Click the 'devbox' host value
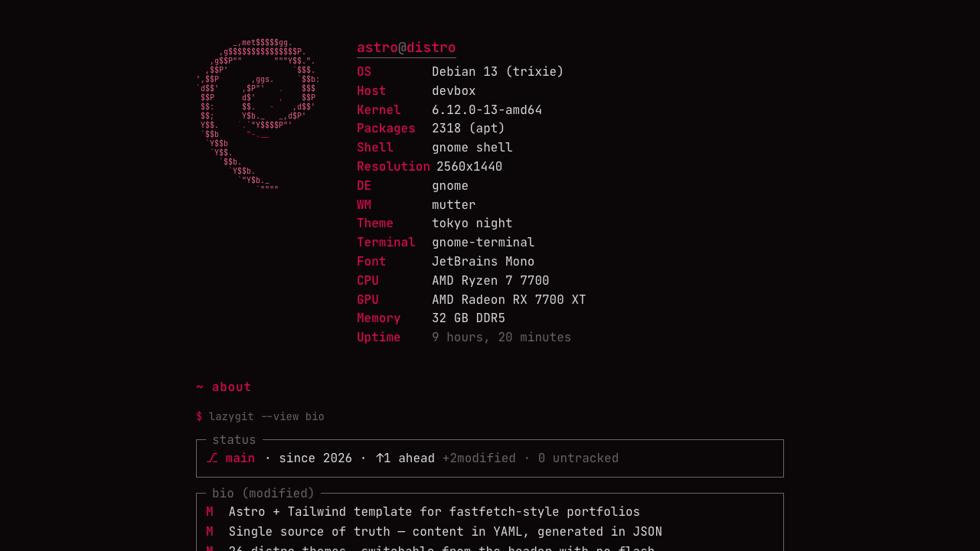 click(x=454, y=91)
